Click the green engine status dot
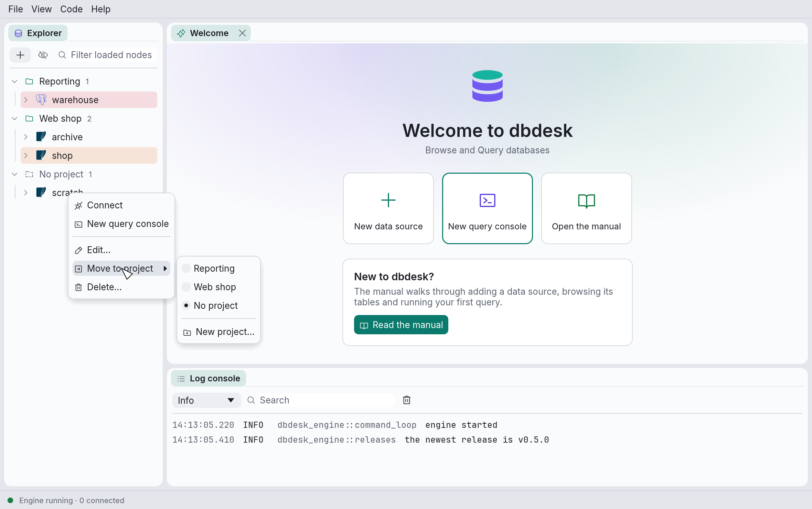The width and height of the screenshot is (812, 509). 10,500
